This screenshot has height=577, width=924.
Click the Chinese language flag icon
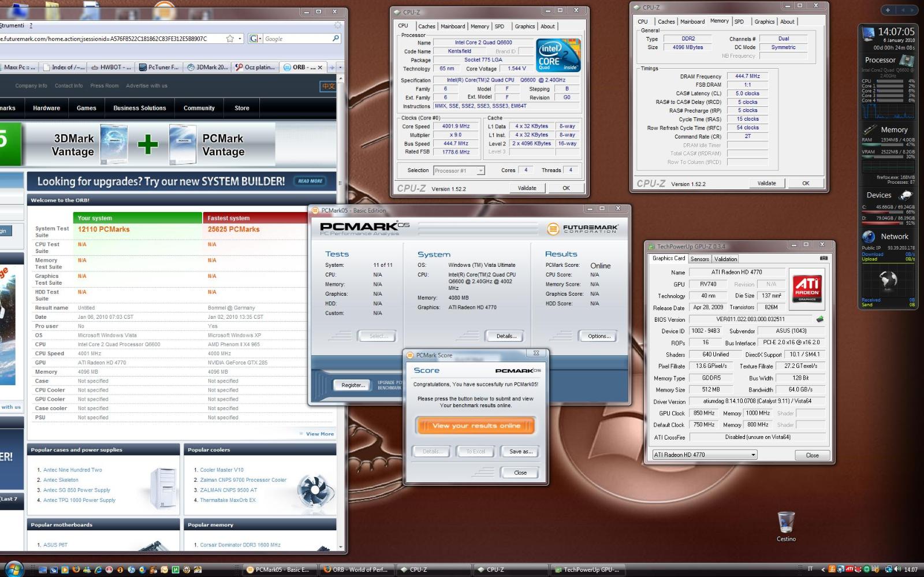pyautogui.click(x=328, y=86)
